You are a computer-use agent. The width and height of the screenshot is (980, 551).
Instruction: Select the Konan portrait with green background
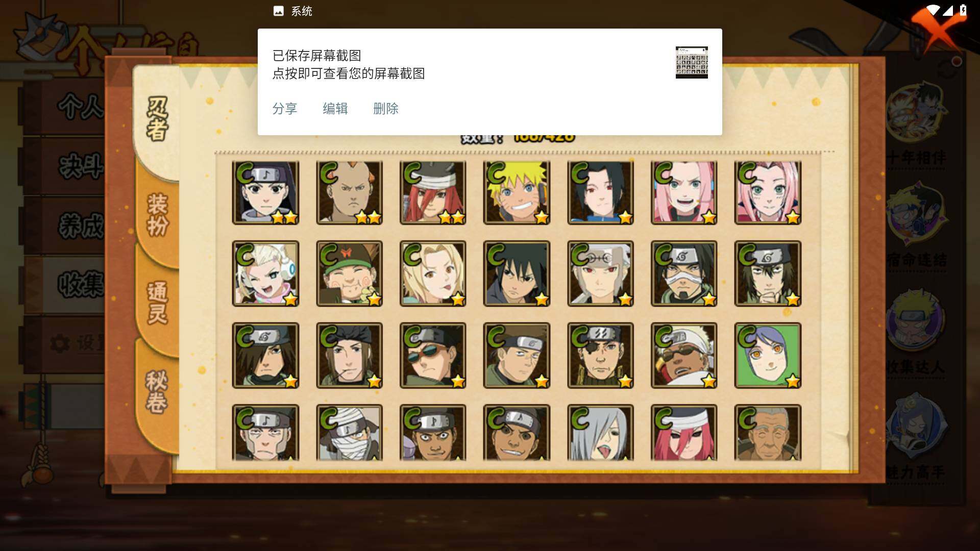768,356
